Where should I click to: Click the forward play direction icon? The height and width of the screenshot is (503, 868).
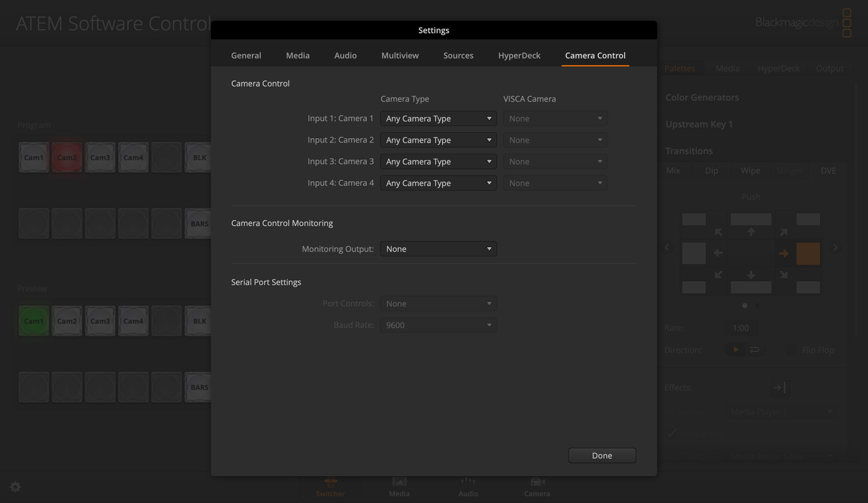click(x=735, y=350)
